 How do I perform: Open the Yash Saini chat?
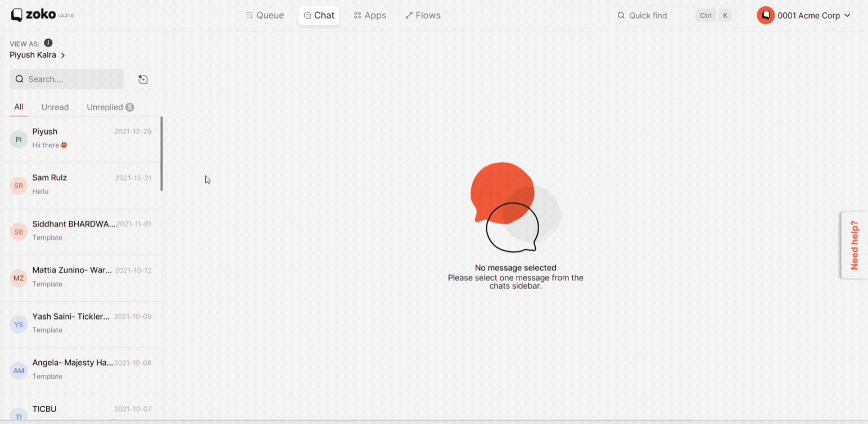coord(80,325)
